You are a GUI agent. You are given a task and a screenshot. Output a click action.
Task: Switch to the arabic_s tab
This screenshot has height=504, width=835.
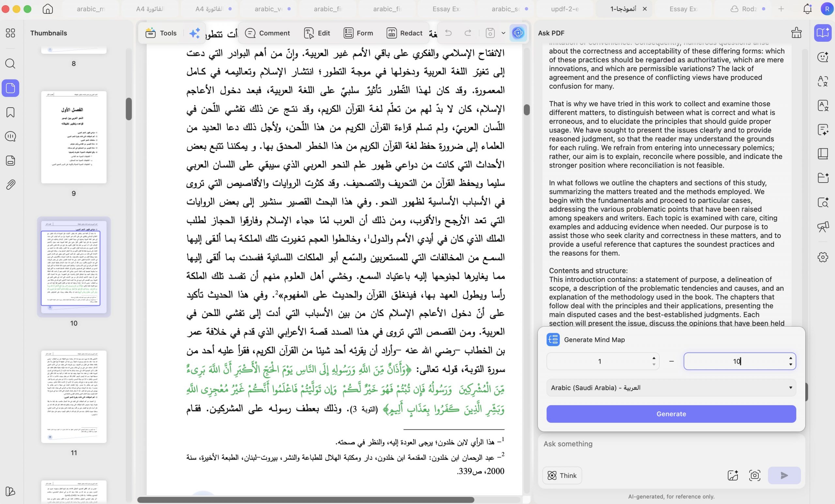[506, 9]
